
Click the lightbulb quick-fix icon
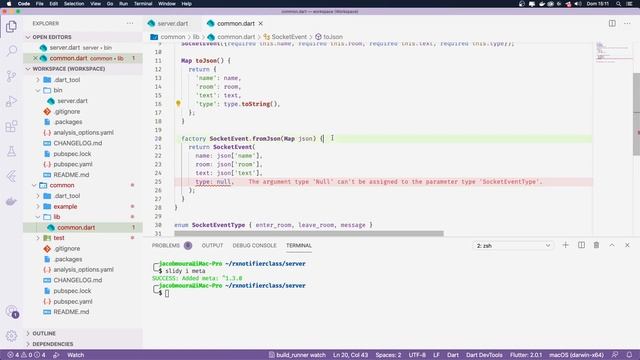point(178,104)
